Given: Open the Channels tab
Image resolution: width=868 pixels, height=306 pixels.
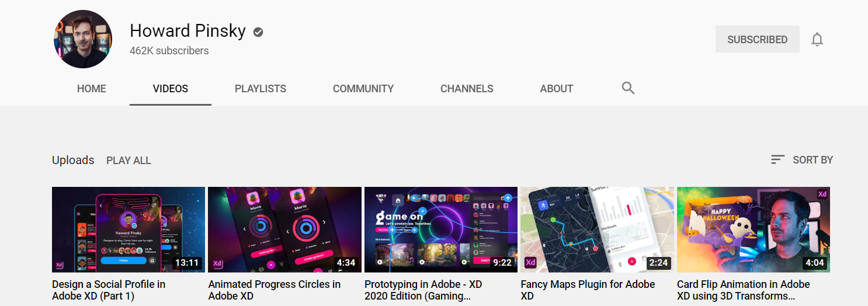Looking at the screenshot, I should coord(467,89).
